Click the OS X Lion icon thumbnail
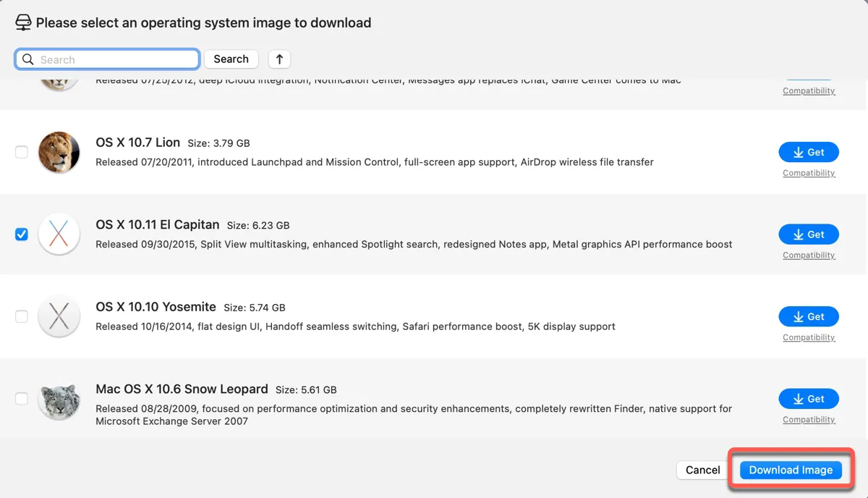The image size is (868, 498). [59, 152]
